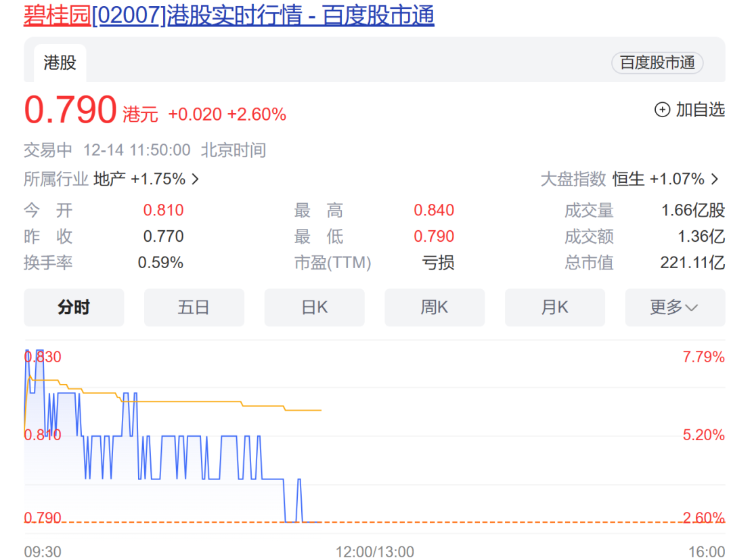731x560 pixels.
Task: Open 大盘指数 恒生 +1.07% link
Action: click(629, 179)
